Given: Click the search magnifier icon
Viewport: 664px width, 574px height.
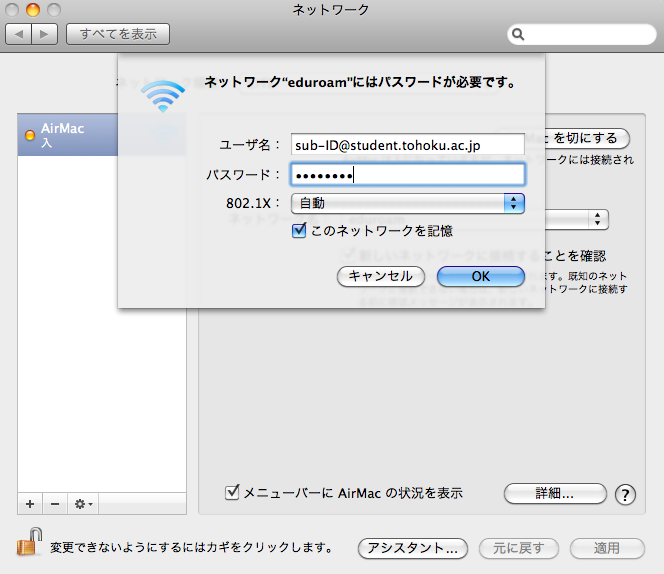Looking at the screenshot, I should 519,34.
